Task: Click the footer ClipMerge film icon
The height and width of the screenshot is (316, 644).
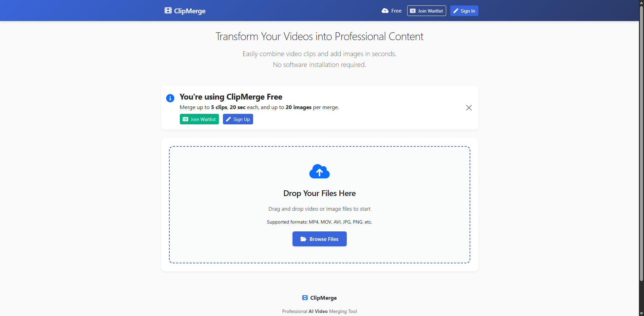Action: click(305, 298)
